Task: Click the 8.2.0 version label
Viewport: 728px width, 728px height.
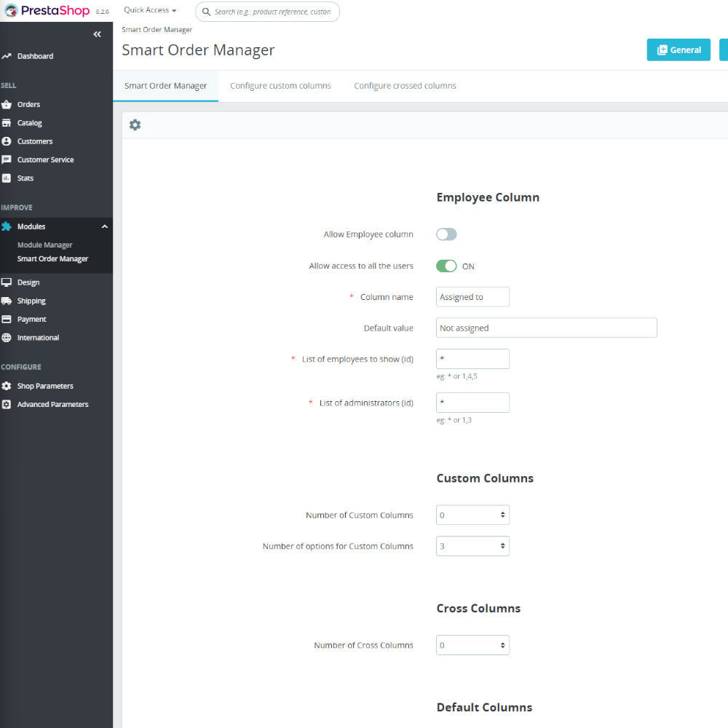Action: (102, 12)
